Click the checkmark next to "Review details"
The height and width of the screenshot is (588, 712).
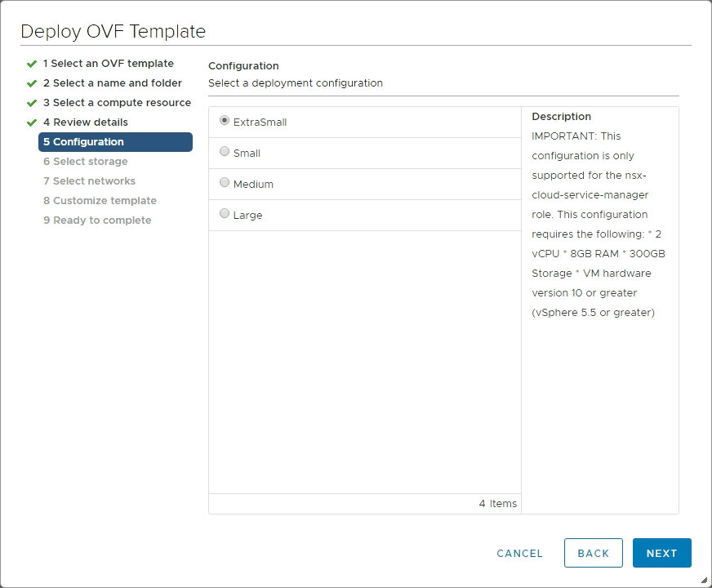click(32, 122)
